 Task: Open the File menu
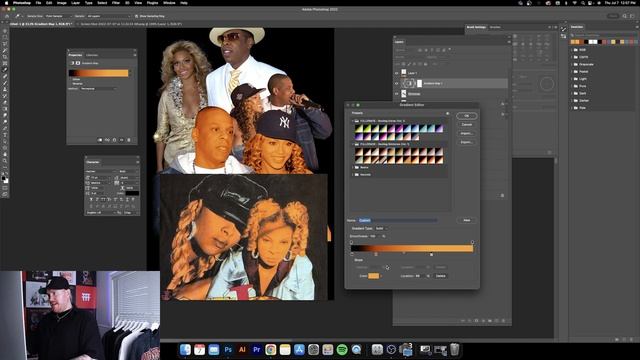tap(38, 3)
